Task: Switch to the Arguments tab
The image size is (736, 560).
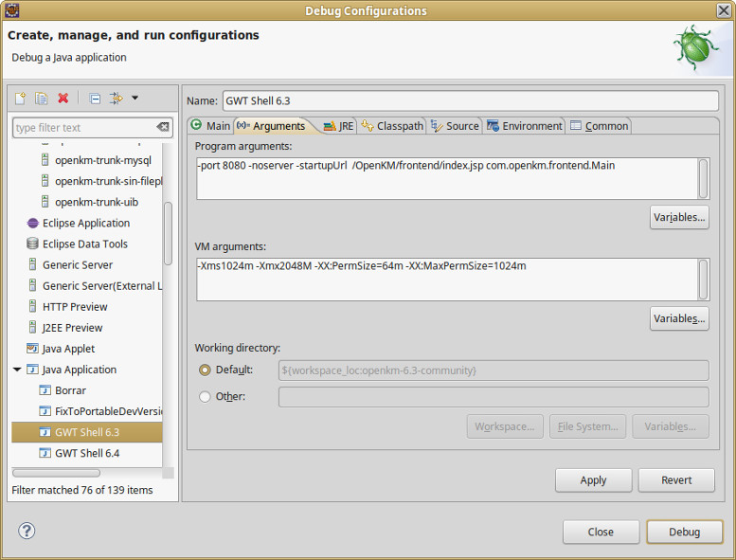Action: click(272, 126)
